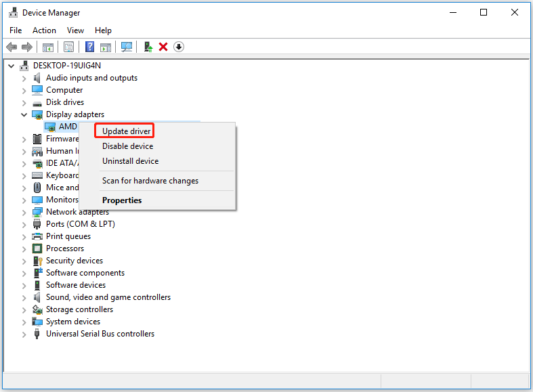Click the Disable device down-arrow toolbar icon
This screenshot has height=392, width=533.
[x=179, y=47]
